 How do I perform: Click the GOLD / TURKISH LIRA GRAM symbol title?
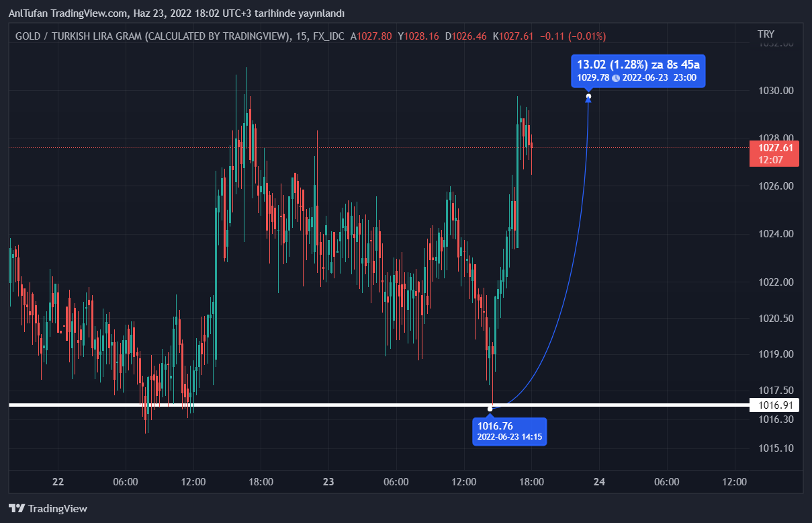coord(151,36)
